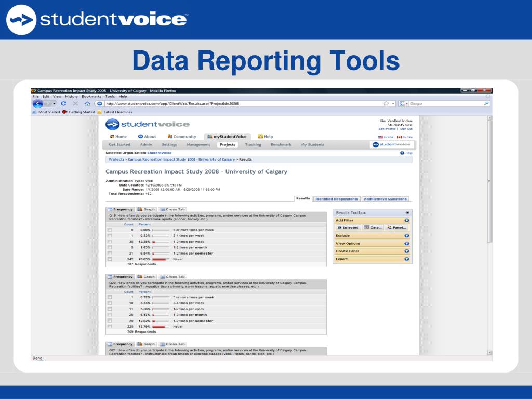The height and width of the screenshot is (399, 532).
Task: Open the History menu
Action: 72,96
